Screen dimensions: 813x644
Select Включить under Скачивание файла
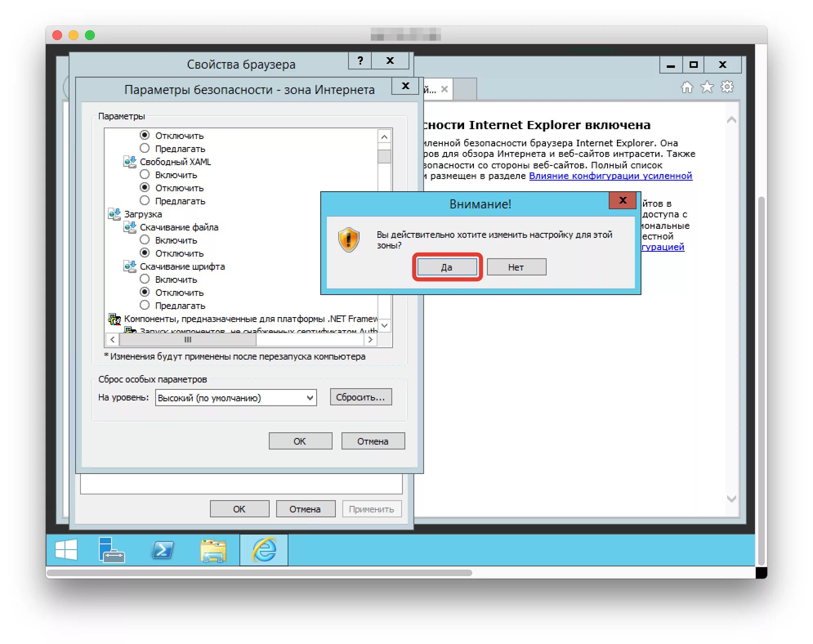145,239
